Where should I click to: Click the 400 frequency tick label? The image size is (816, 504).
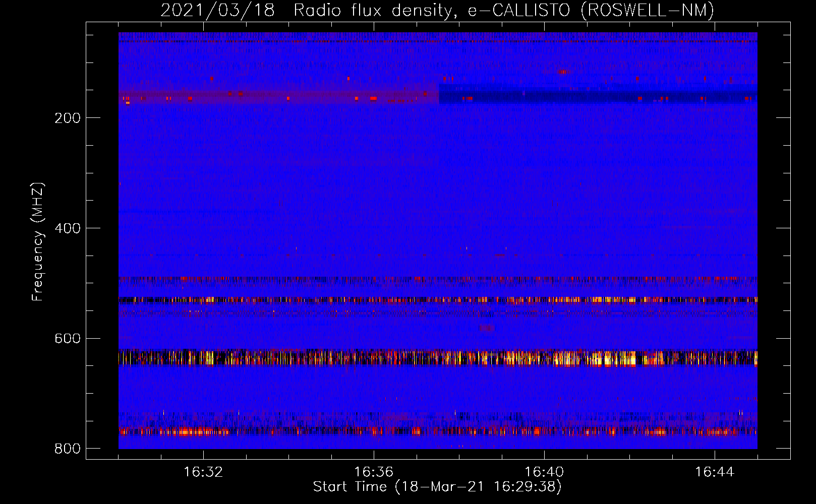68,228
